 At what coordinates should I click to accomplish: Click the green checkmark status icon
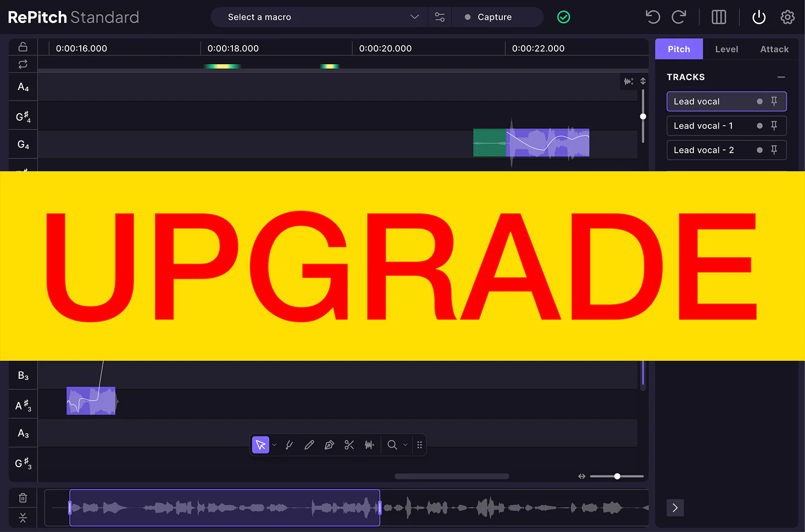(x=564, y=17)
